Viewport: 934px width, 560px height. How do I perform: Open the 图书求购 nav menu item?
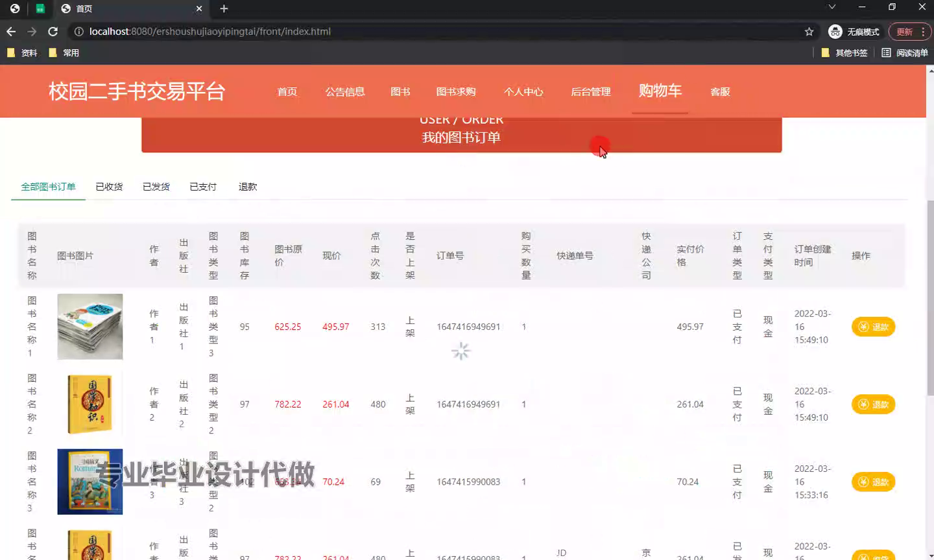tap(456, 91)
